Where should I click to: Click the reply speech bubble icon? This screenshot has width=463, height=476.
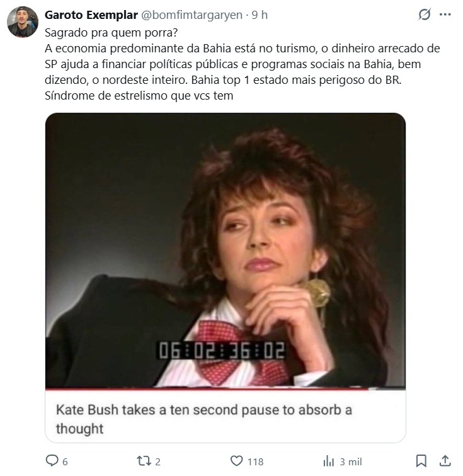52,461
